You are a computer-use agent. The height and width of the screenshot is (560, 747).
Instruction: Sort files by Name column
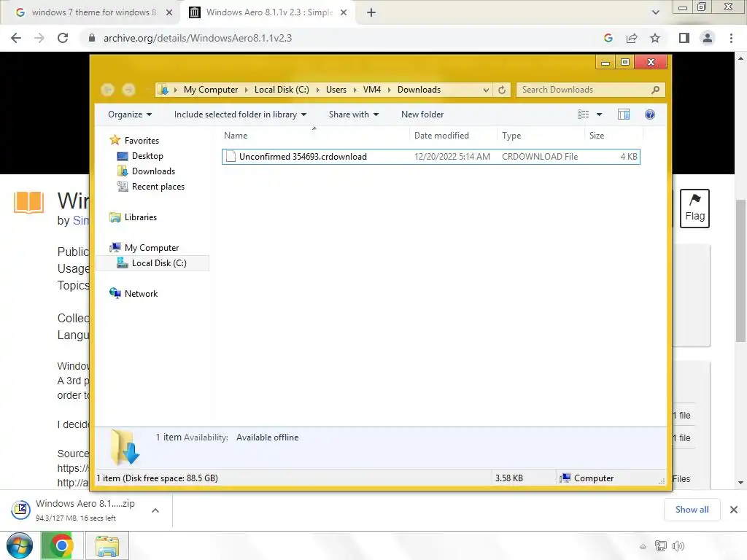(x=314, y=135)
